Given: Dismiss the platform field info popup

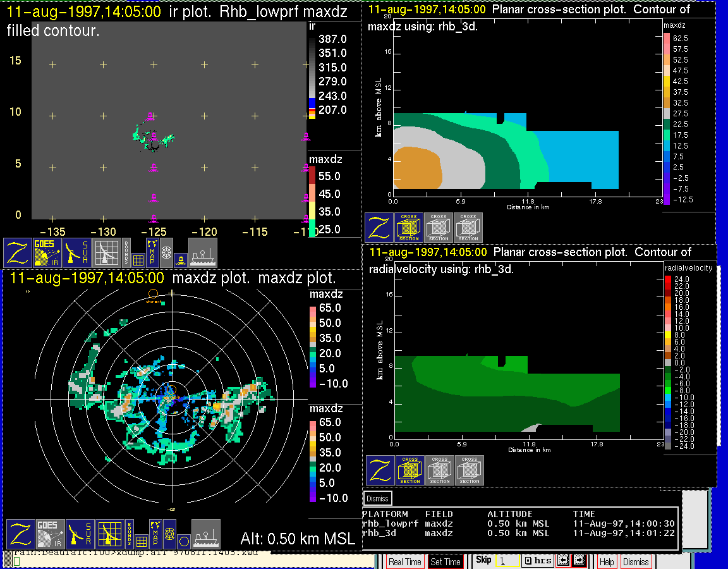Looking at the screenshot, I should tap(378, 498).
